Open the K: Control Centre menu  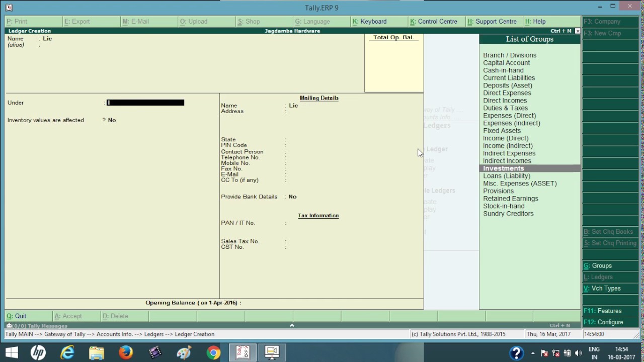point(437,22)
